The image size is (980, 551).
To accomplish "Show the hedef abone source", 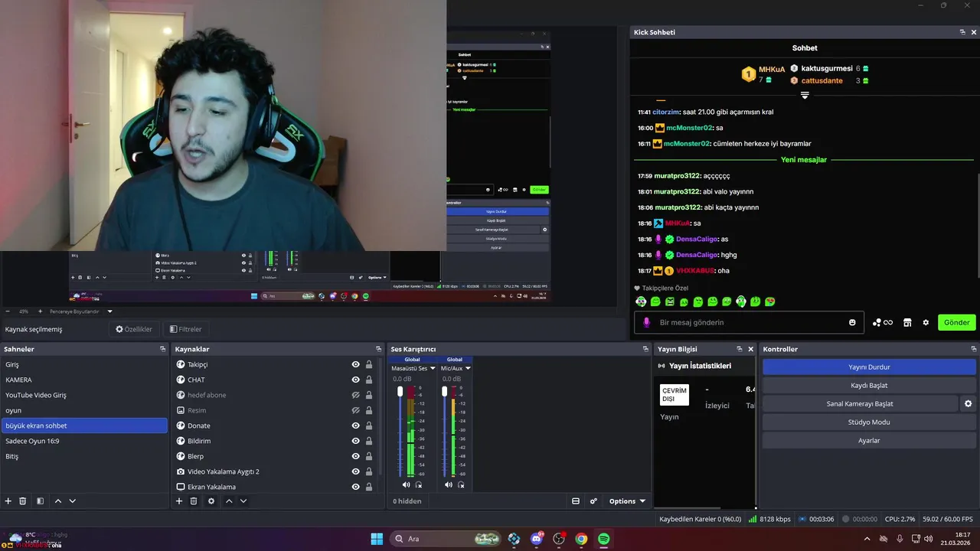I will (355, 395).
